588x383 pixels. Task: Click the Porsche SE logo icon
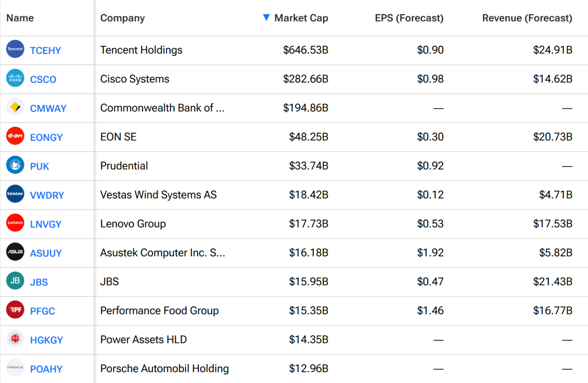[x=15, y=367]
